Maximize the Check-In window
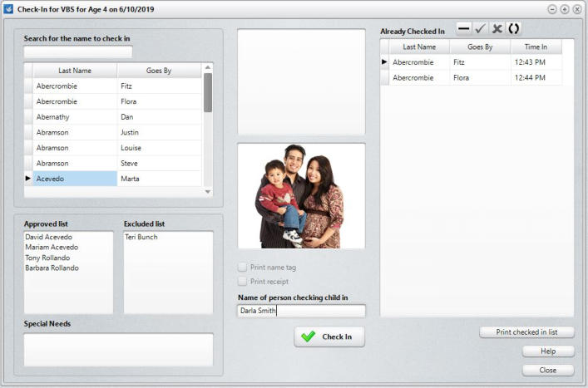Image resolution: width=588 pixels, height=388 pixels. 565,9
